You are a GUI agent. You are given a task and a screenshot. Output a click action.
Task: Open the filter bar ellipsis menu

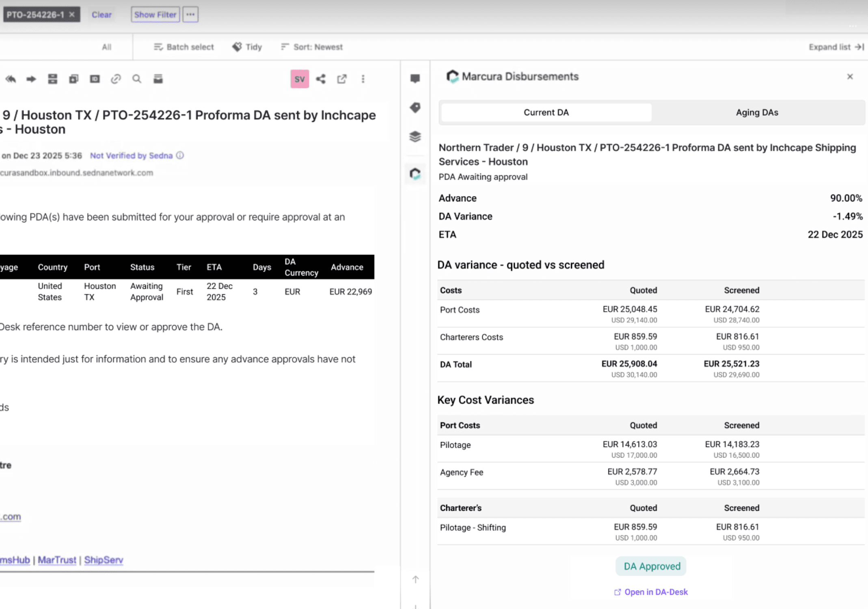(190, 15)
